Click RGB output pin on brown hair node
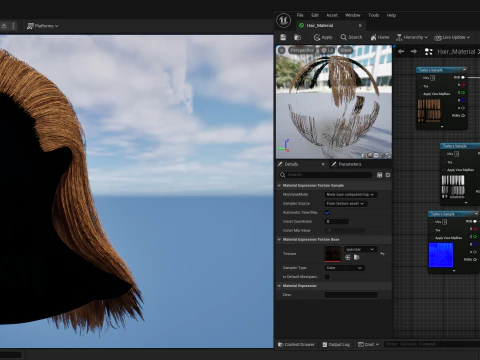This screenshot has width=480, height=360. pyautogui.click(x=463, y=77)
